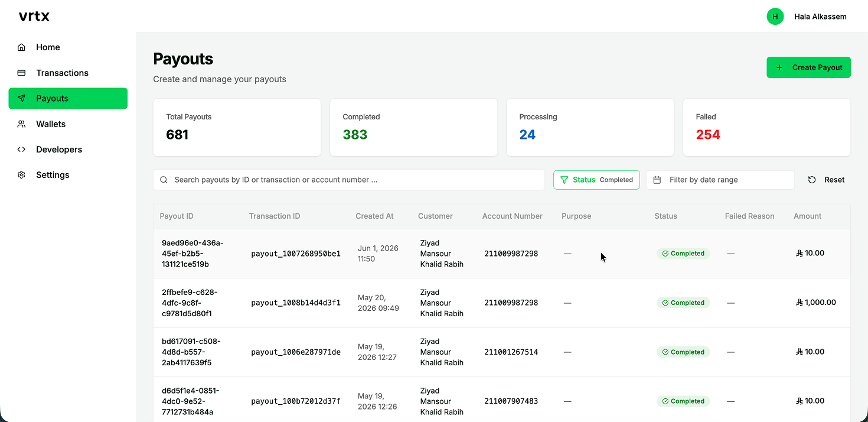
Task: Click payout ID starting with bd617091-c508
Action: point(191,352)
